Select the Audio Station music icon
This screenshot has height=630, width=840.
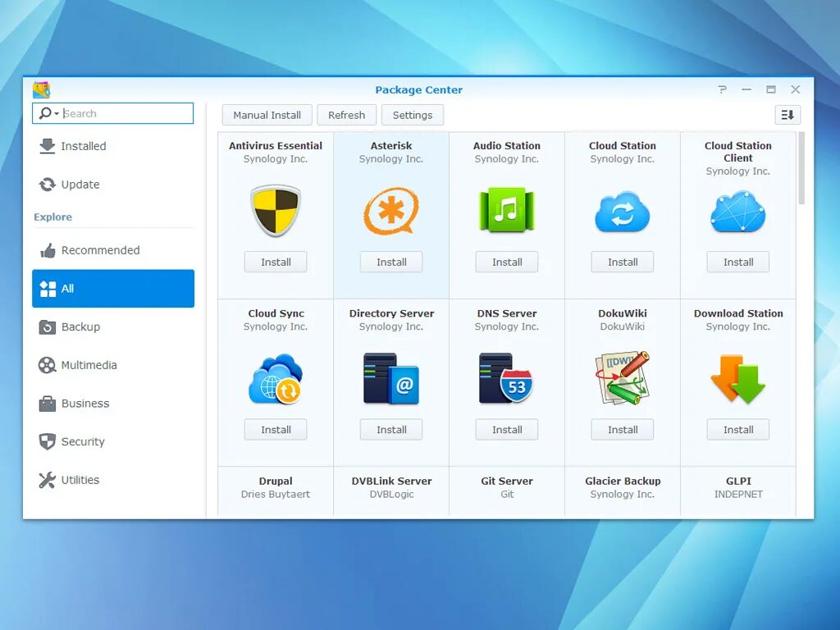[x=507, y=210]
